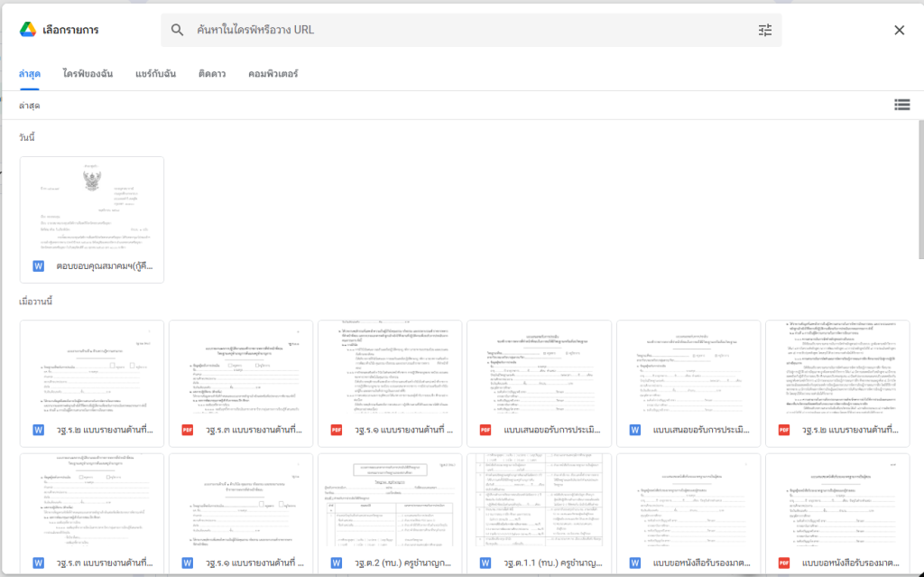Click PDF icon of แบบขอหนังสือรับรองมาต file

[x=784, y=563]
